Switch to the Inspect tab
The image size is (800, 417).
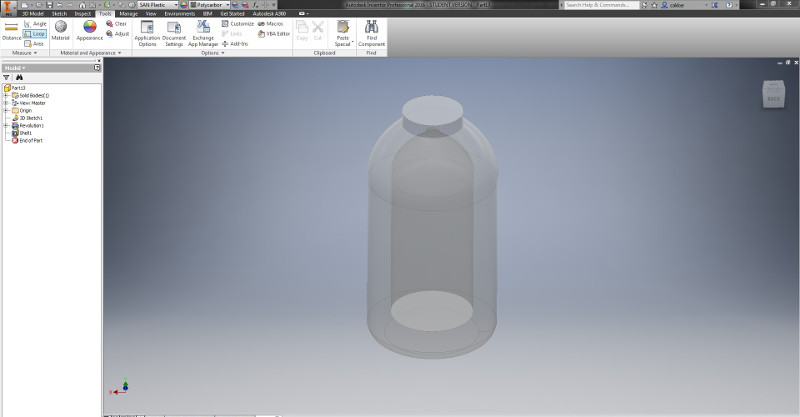[83, 14]
